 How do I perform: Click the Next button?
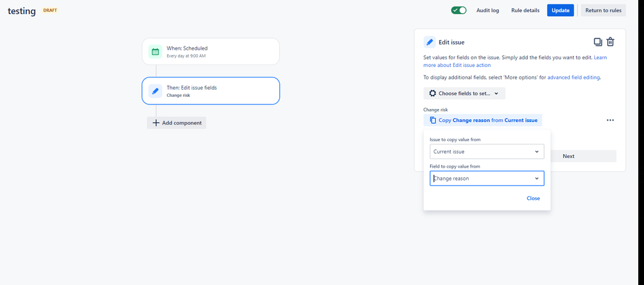[568, 156]
